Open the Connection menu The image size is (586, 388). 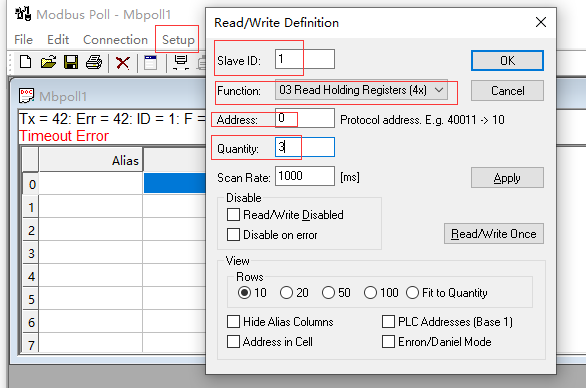point(115,39)
